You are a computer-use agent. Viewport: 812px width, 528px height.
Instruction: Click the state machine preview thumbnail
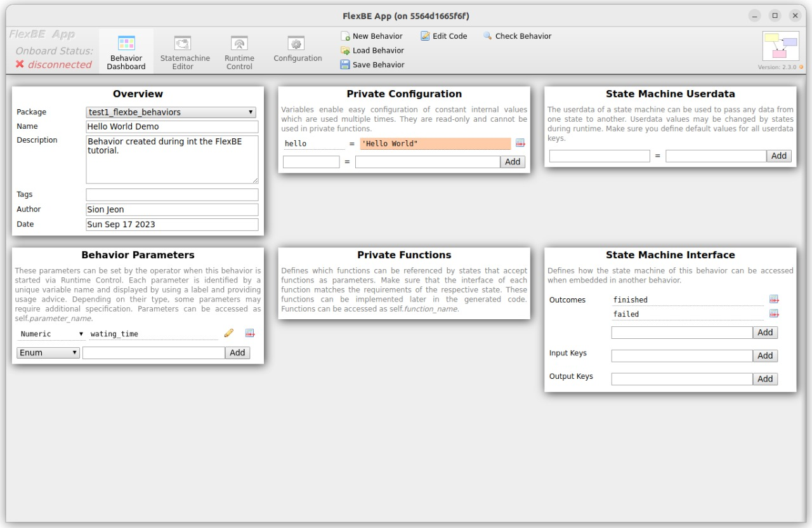(781, 46)
